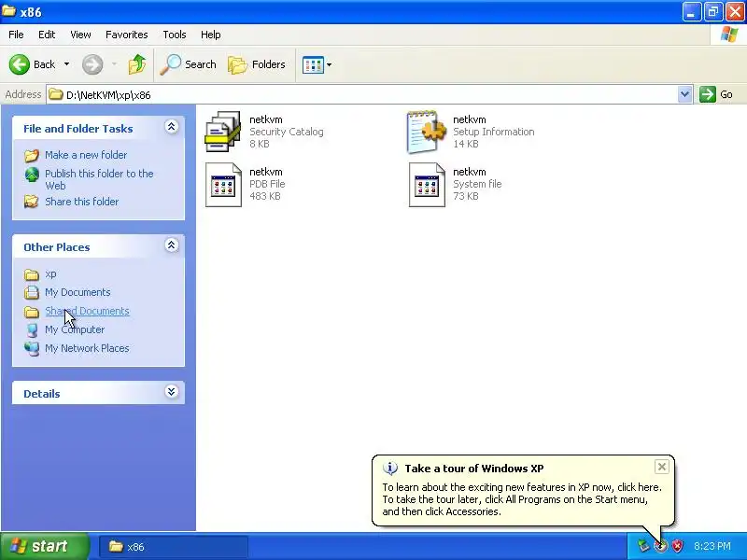Screen dimensions: 747x560
Task: Click the My Documents icon in sidebar
Action: pos(32,292)
